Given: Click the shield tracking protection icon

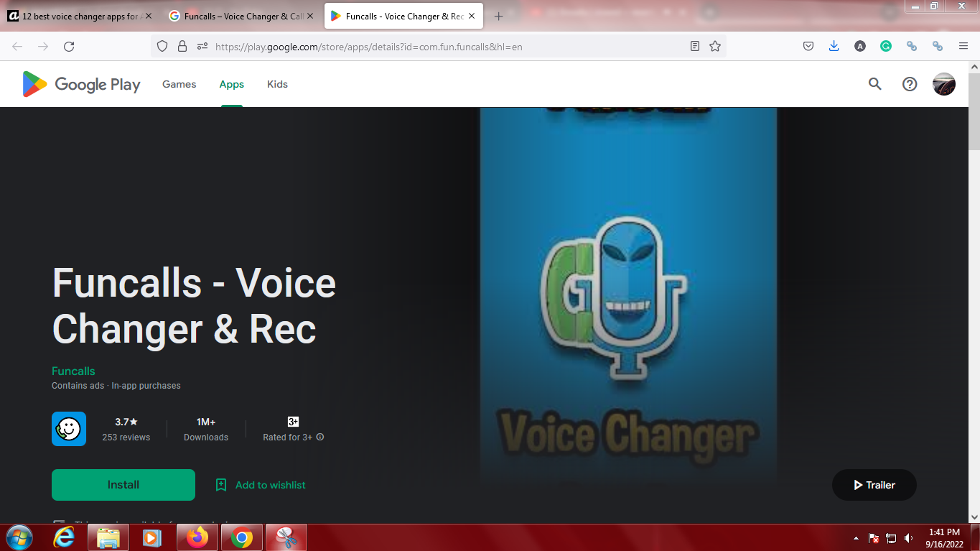Looking at the screenshot, I should (162, 46).
